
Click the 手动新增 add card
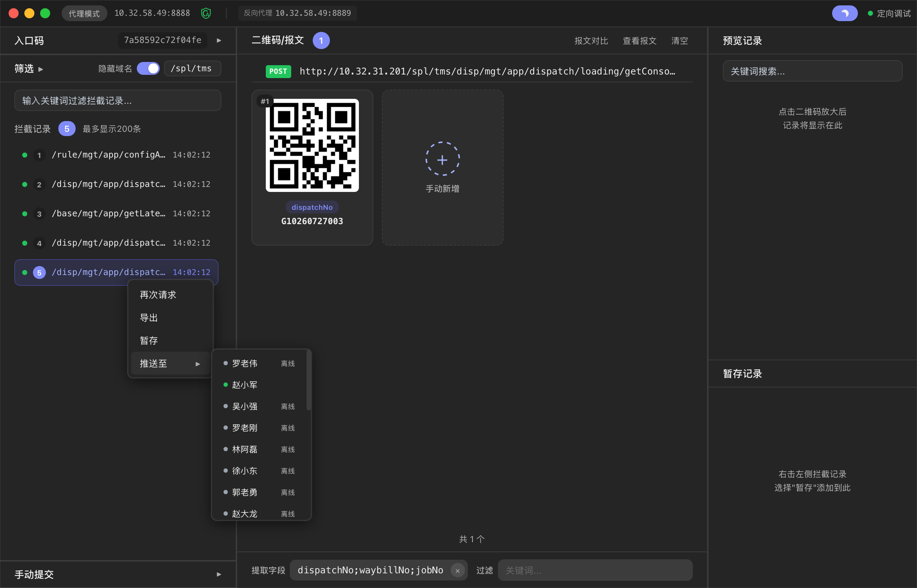click(x=443, y=168)
